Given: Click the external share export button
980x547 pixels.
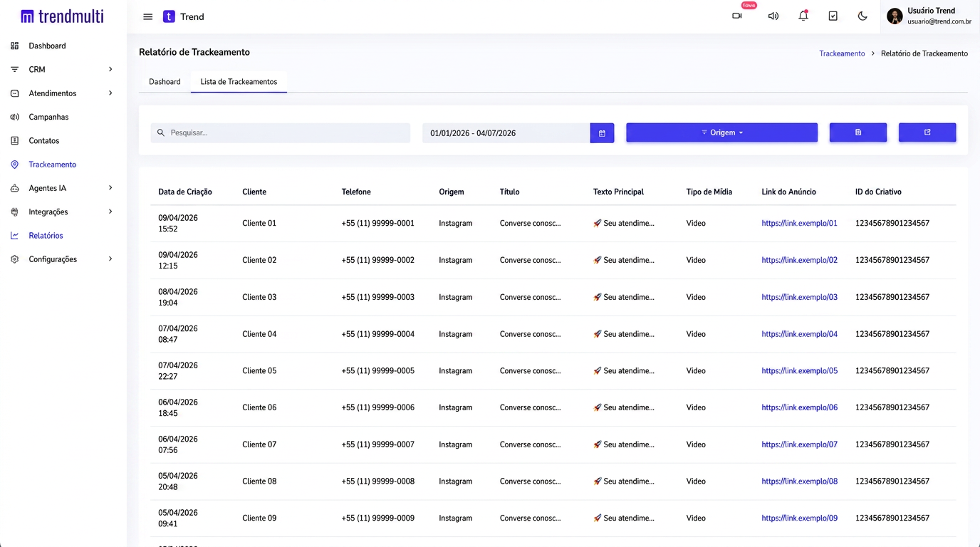Looking at the screenshot, I should [x=927, y=132].
